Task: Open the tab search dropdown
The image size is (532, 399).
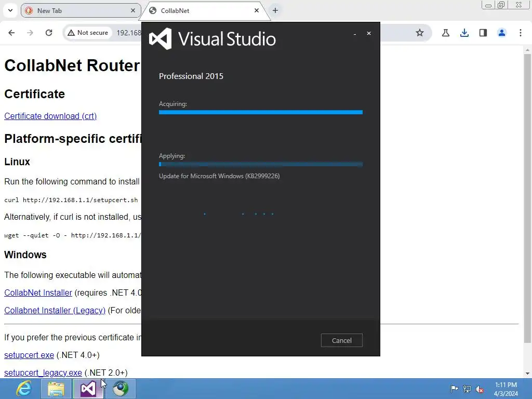Action: coord(10,10)
